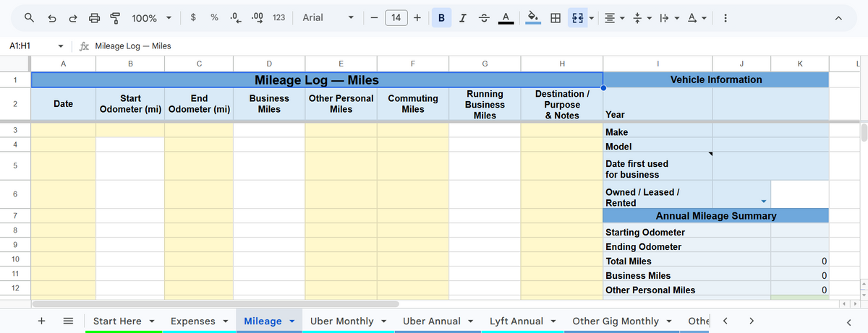Format as currency with dollar sign
This screenshot has width=868, height=333.
[x=193, y=17]
